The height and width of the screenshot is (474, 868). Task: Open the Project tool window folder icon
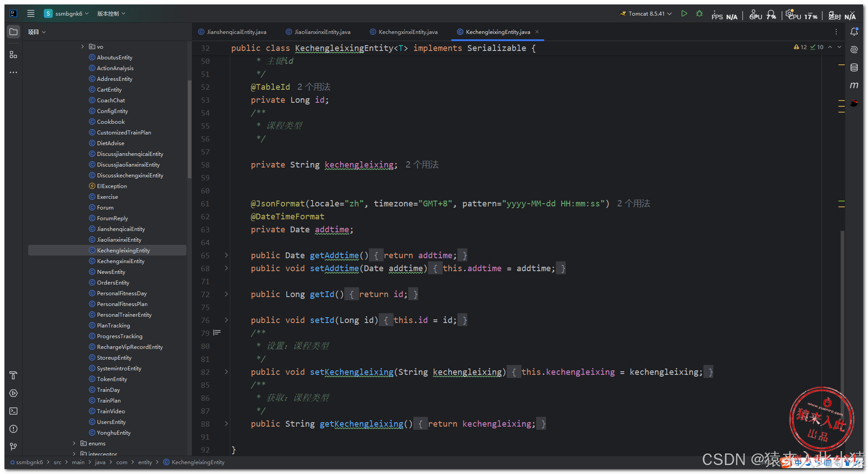(13, 32)
